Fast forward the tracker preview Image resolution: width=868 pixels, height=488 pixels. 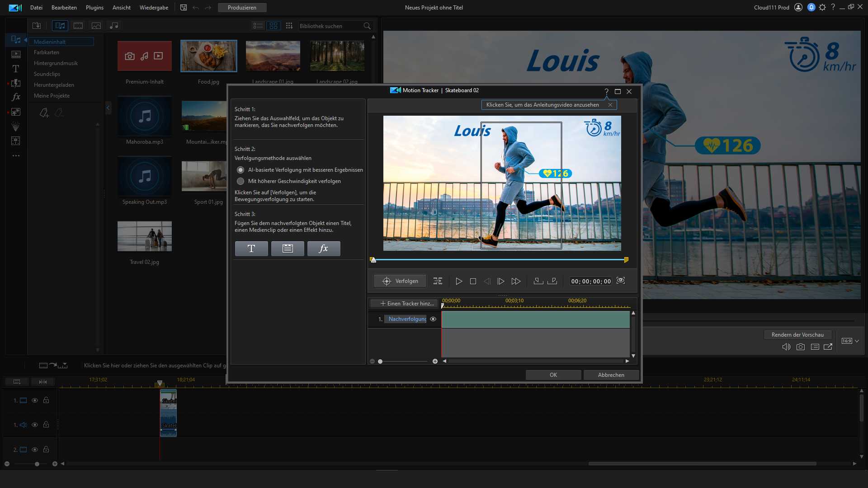pos(516,281)
